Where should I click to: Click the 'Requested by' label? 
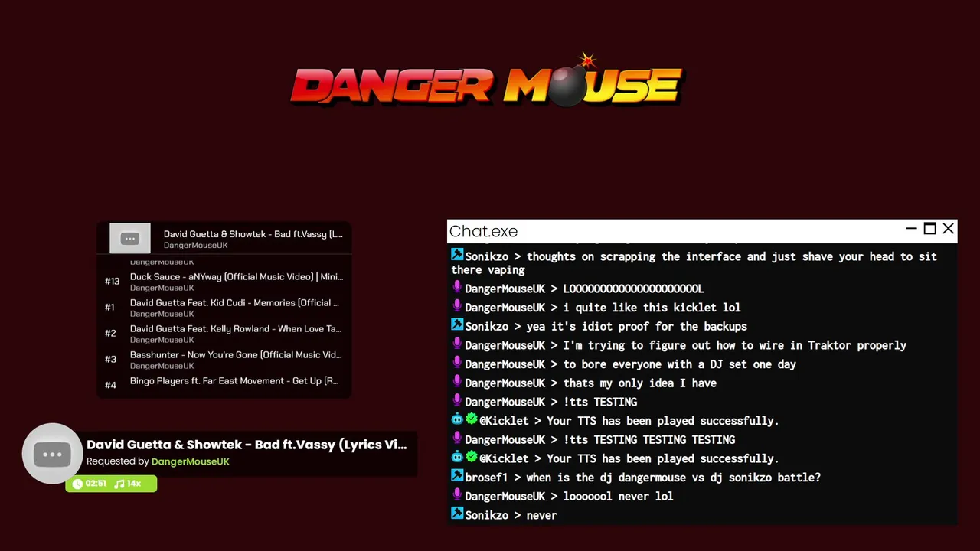pyautogui.click(x=118, y=461)
